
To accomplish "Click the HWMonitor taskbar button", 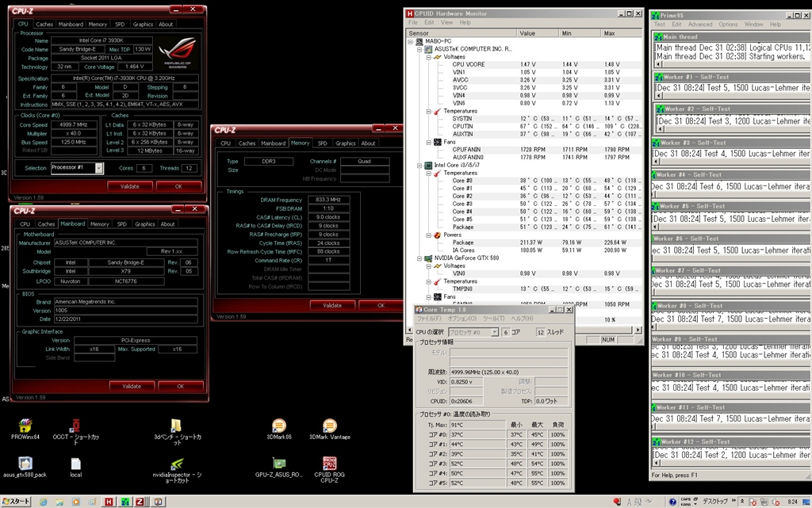I will 109,502.
